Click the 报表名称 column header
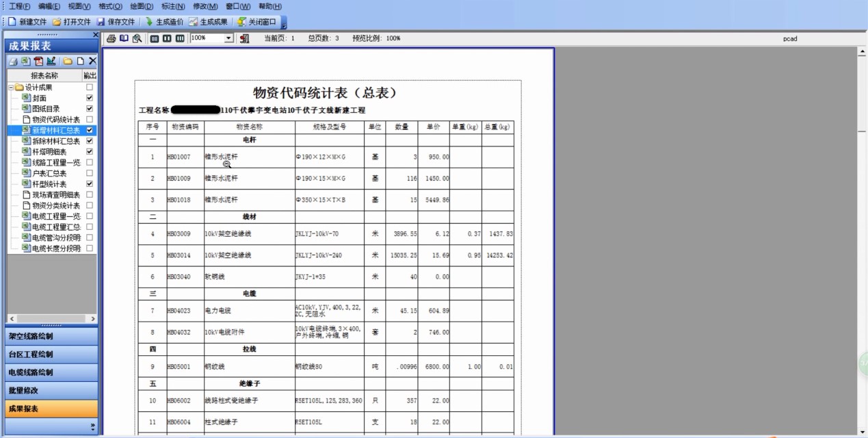The image size is (868, 438). pyautogui.click(x=44, y=75)
